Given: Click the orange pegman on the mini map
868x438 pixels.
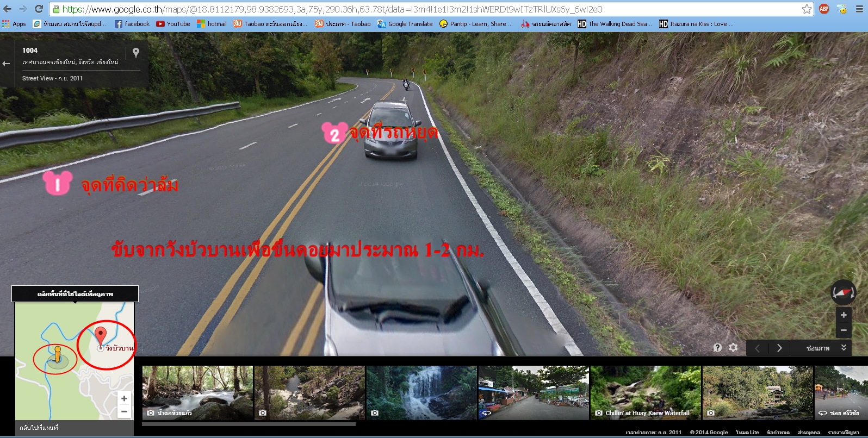Looking at the screenshot, I should 57,354.
